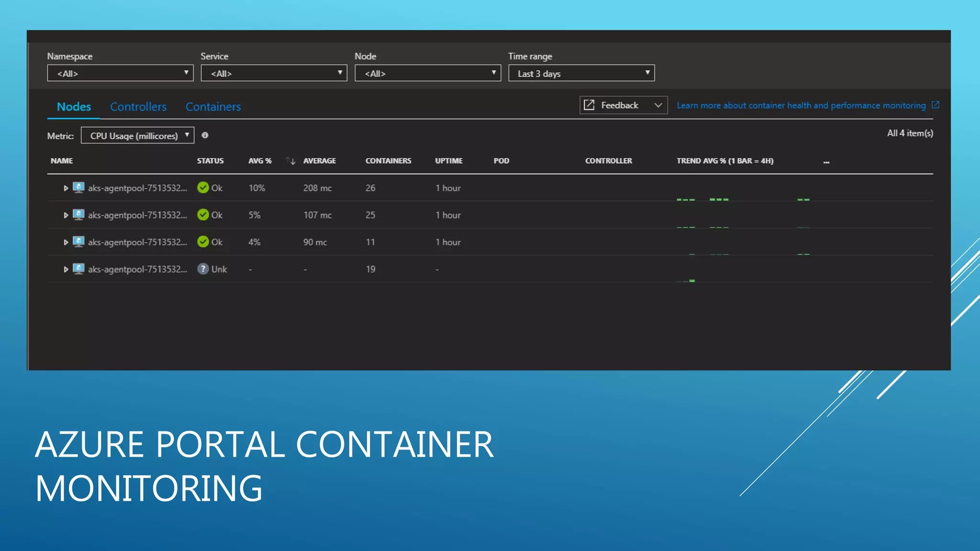Expand the Feedback chevron arrow
This screenshot has height=551, width=980.
tap(658, 105)
